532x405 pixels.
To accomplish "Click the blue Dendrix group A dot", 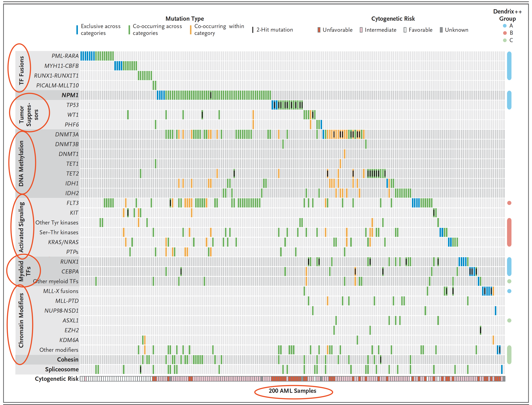I will coord(505,26).
